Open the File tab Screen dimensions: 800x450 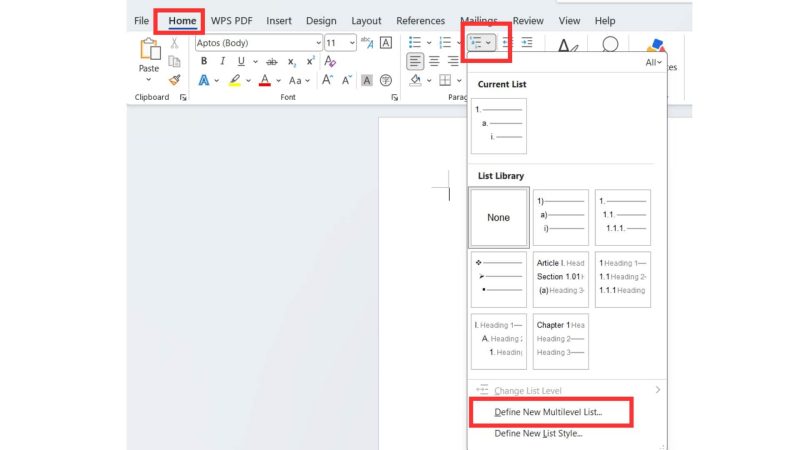coord(141,21)
